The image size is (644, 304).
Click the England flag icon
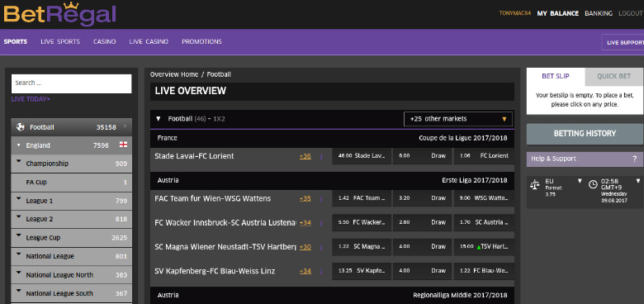pyautogui.click(x=123, y=145)
